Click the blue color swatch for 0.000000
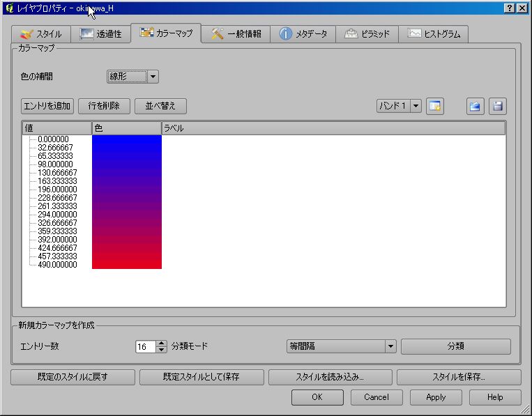The width and height of the screenshot is (532, 416). [127, 139]
